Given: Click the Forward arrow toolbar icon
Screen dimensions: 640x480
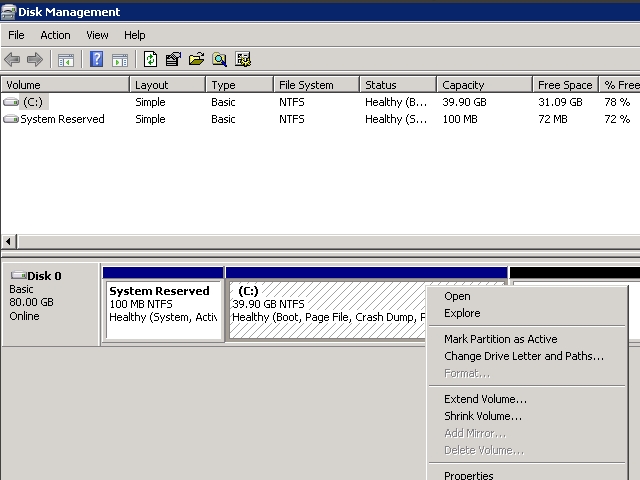Looking at the screenshot, I should tap(35, 60).
